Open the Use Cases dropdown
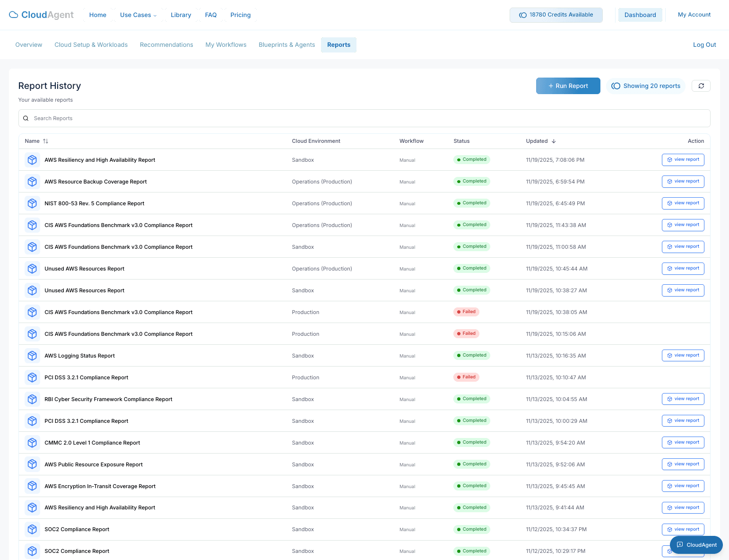The height and width of the screenshot is (560, 729). click(138, 15)
